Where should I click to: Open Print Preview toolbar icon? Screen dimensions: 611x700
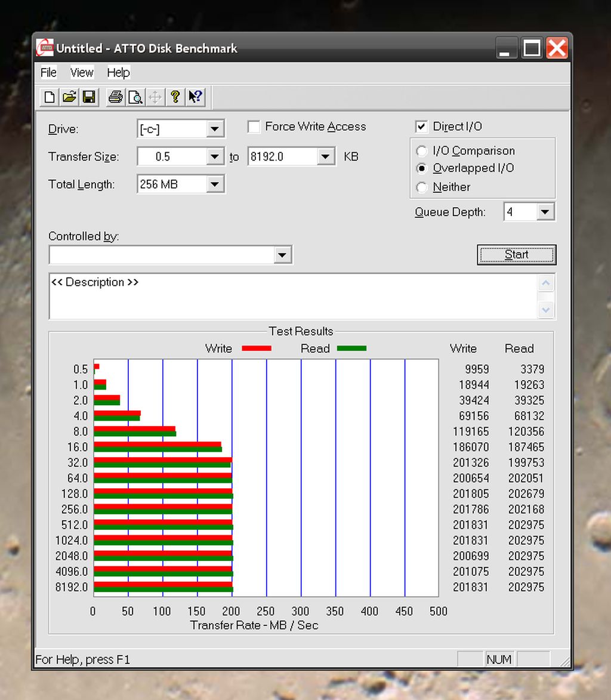tap(135, 97)
